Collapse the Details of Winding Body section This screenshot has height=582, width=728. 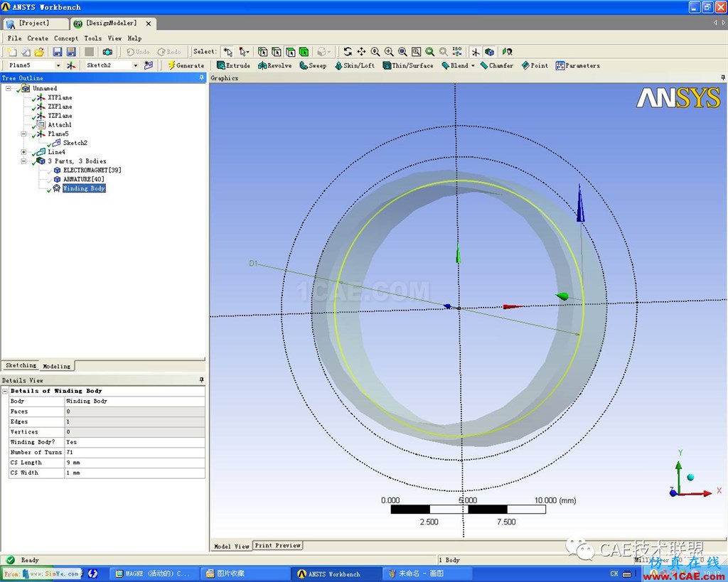coord(5,392)
